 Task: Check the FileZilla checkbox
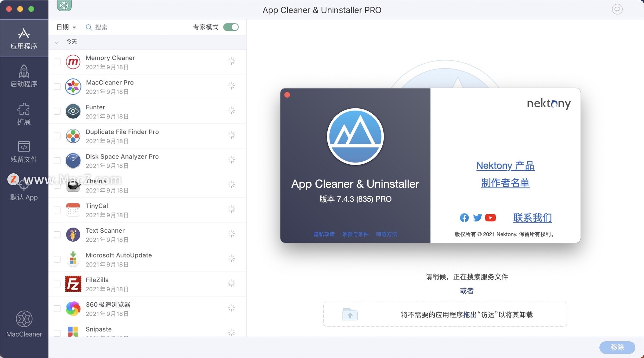(x=57, y=284)
